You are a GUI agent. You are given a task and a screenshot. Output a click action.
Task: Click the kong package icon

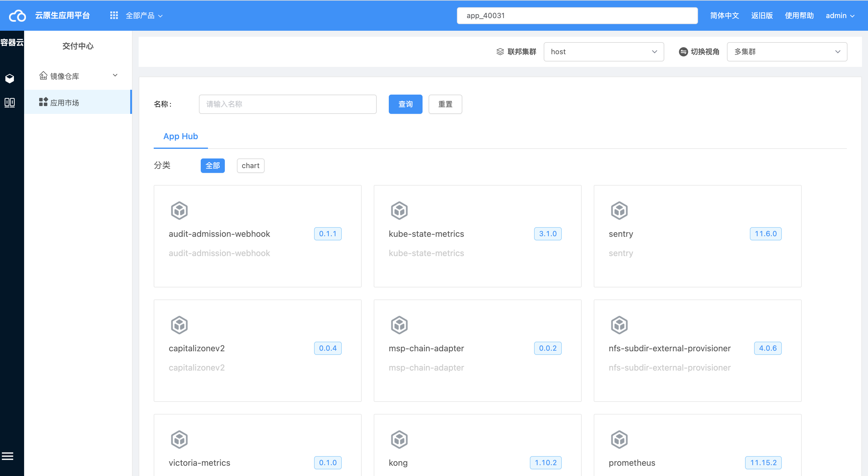[x=399, y=440]
